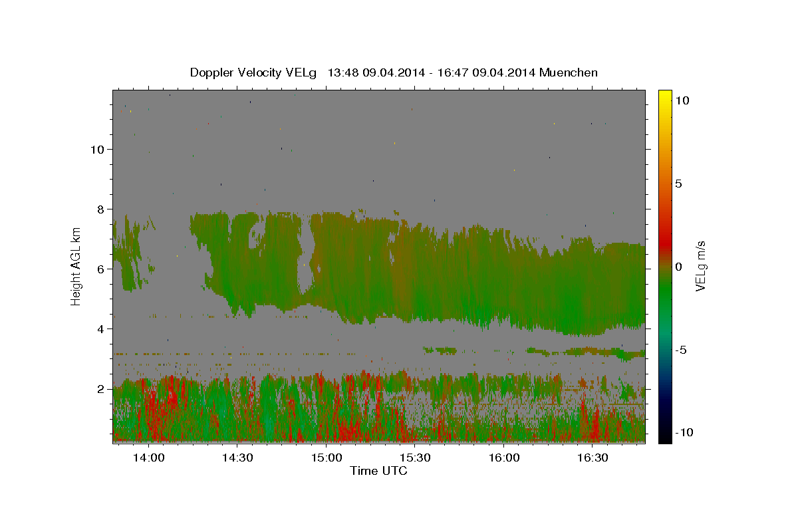Click the height tick label 2
This screenshot has width=798, height=532.
click(x=101, y=389)
